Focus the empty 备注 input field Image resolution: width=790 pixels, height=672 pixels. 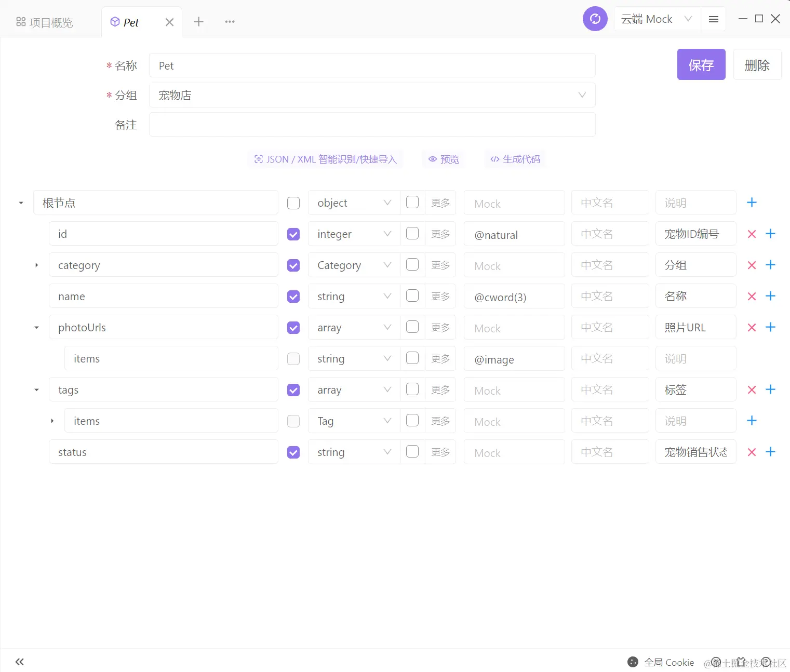tap(372, 125)
